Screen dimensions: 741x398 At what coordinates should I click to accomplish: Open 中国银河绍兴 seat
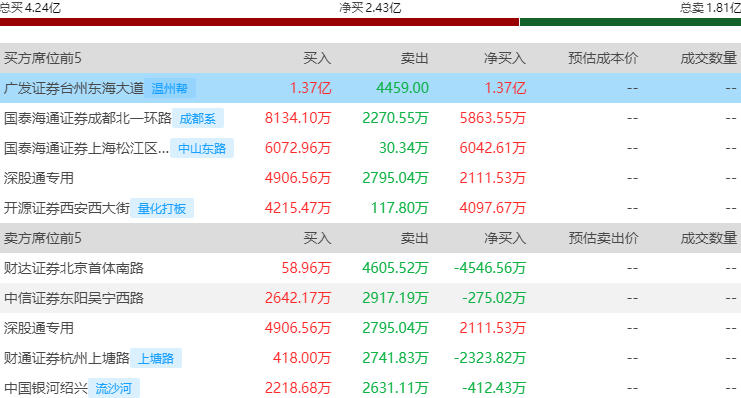pos(46,388)
